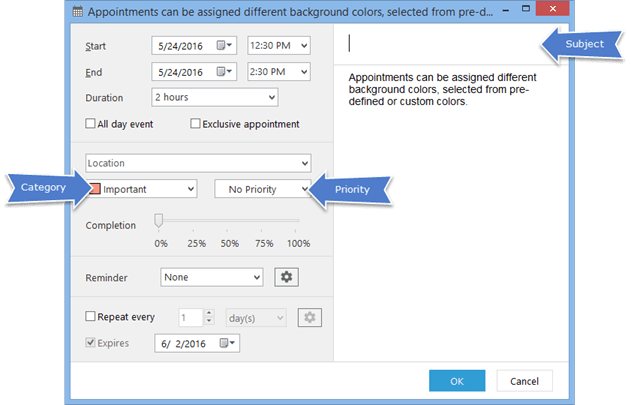Minimize the appointment dialog window
This screenshot has width=631, height=405.
click(x=506, y=10)
